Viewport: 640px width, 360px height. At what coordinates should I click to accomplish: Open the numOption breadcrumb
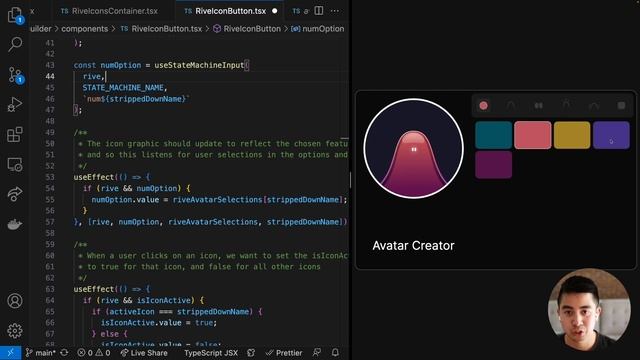pyautogui.click(x=318, y=29)
